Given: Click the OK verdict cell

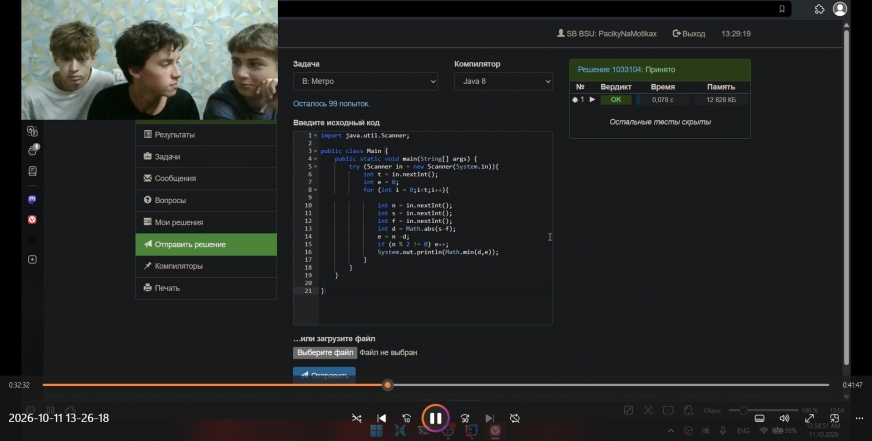Looking at the screenshot, I should coord(616,100).
